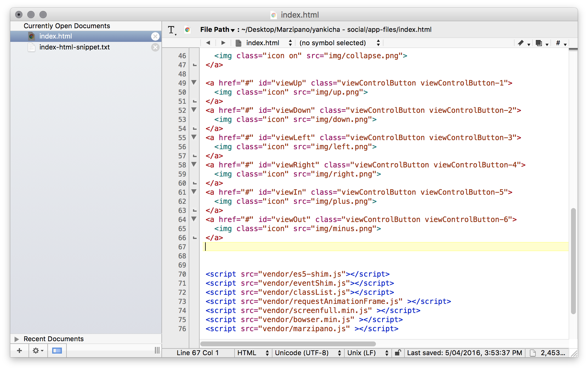Viewport: 588px width, 370px height.
Task: Click the fold end marker at line 57
Action: (195, 156)
